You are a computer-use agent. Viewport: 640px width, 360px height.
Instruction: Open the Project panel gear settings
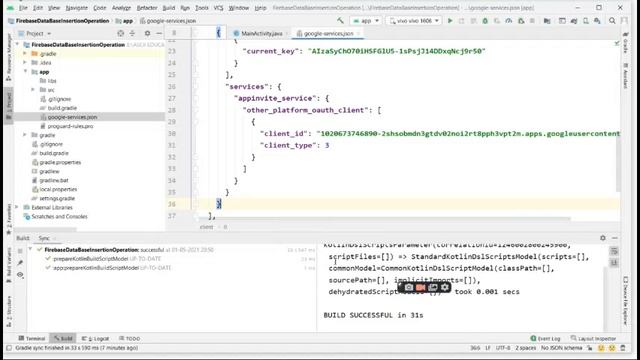[x=147, y=33]
